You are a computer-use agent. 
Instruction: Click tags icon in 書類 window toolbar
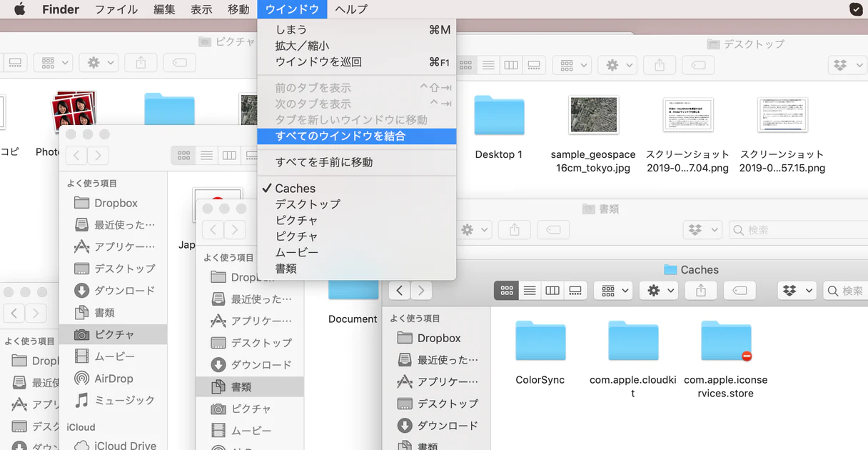(553, 230)
